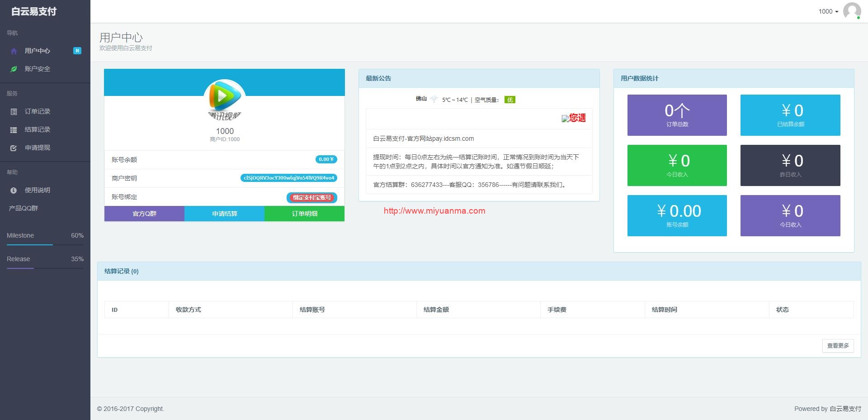Click the 产品QQ群 sidebar link

(24, 208)
